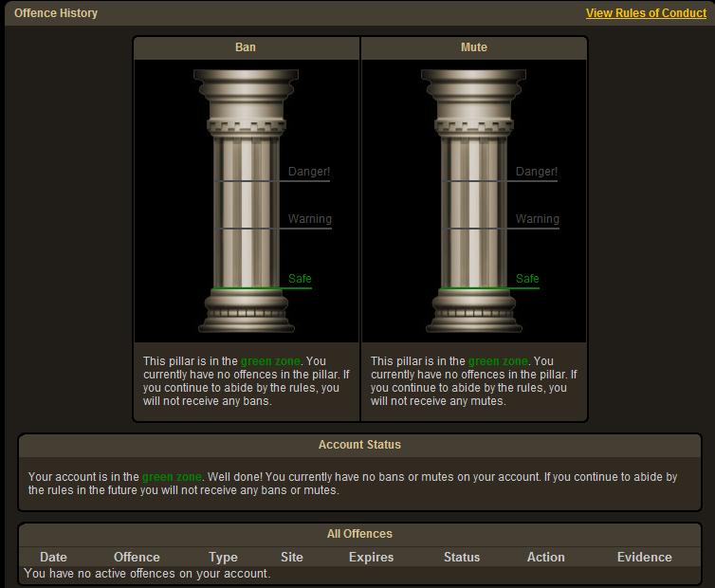Click the Site column header
The image size is (715, 588).
pyautogui.click(x=292, y=558)
